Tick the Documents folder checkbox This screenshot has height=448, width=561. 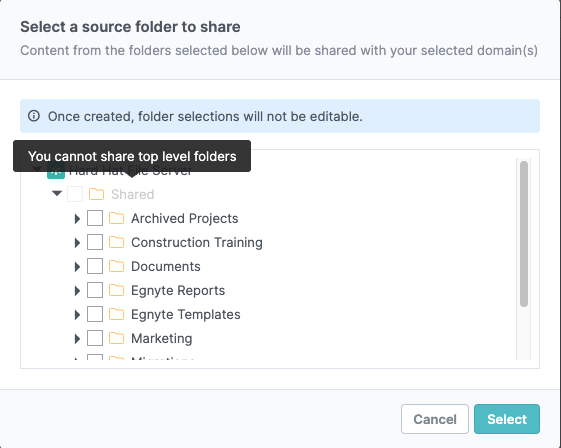[x=95, y=266]
